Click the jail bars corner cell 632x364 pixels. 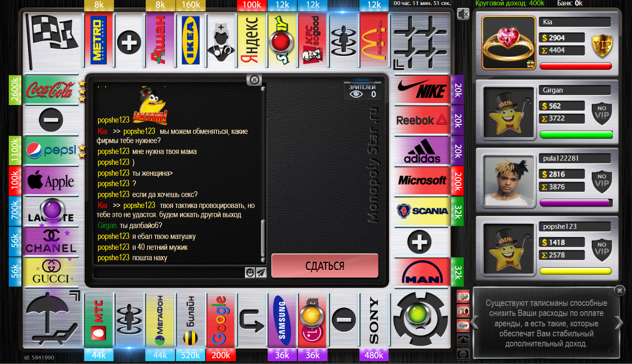421,41
